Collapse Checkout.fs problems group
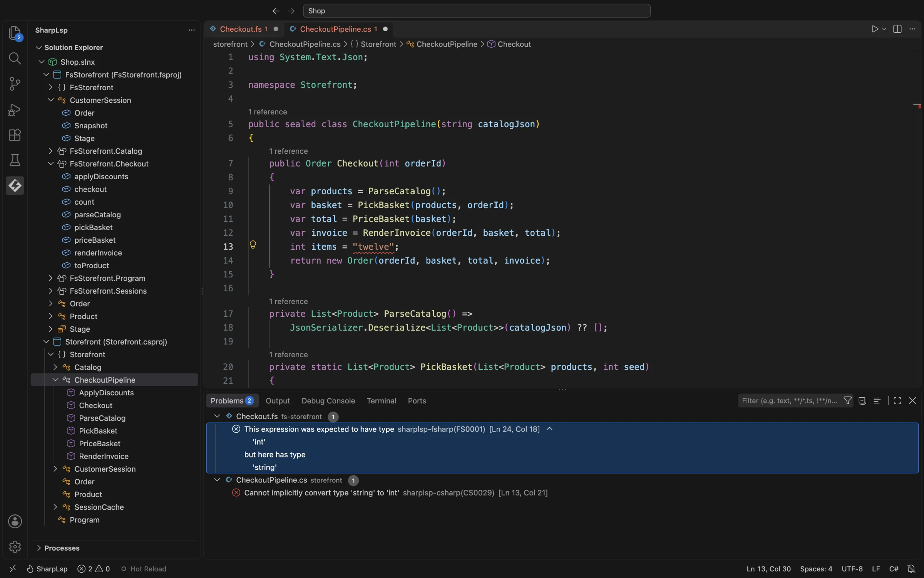The width and height of the screenshot is (924, 578). (217, 416)
